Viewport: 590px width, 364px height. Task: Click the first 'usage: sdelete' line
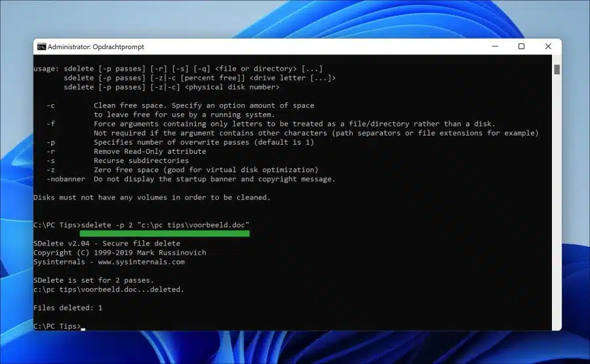178,69
